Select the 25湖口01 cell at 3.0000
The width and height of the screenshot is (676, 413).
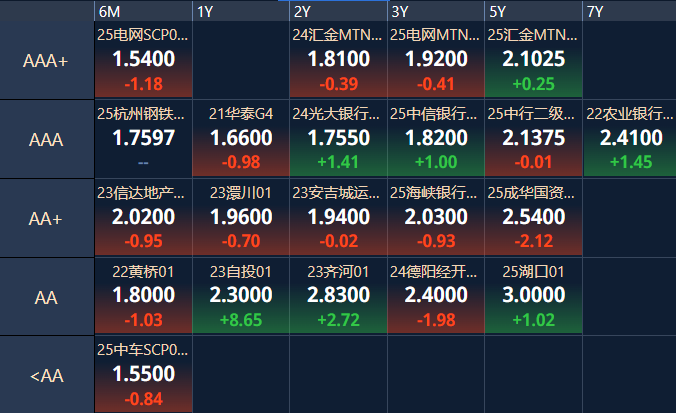coord(533,296)
